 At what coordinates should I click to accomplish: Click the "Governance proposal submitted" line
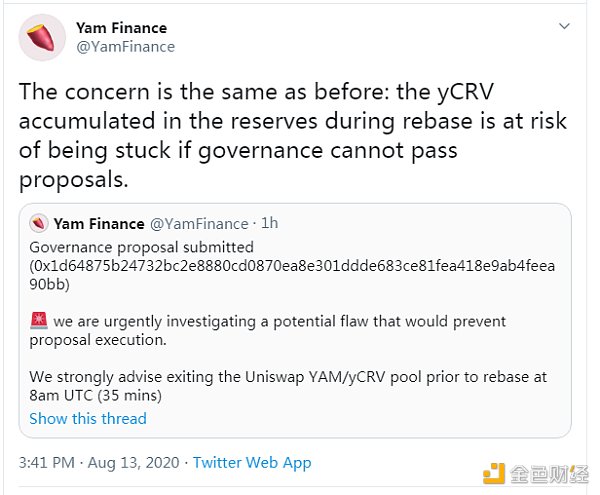(141, 247)
